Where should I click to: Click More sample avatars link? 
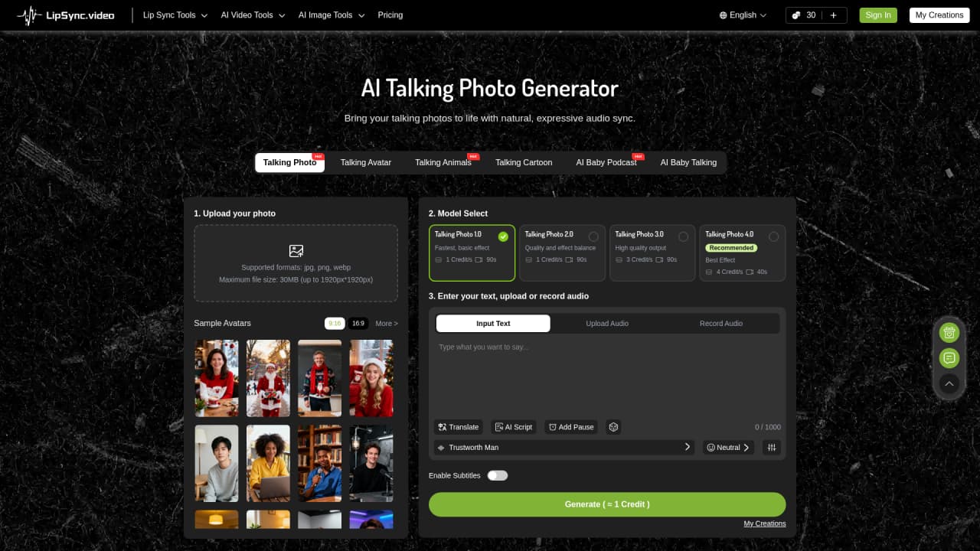(387, 324)
